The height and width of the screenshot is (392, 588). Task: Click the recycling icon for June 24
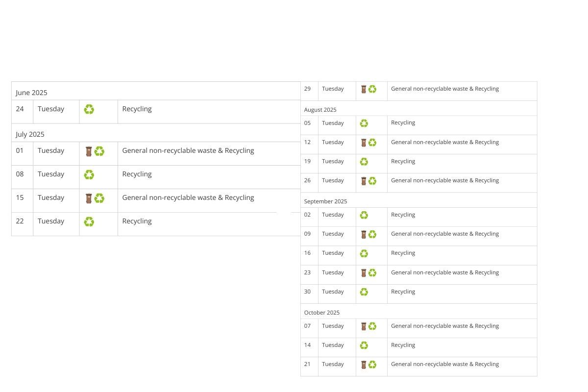tap(89, 109)
